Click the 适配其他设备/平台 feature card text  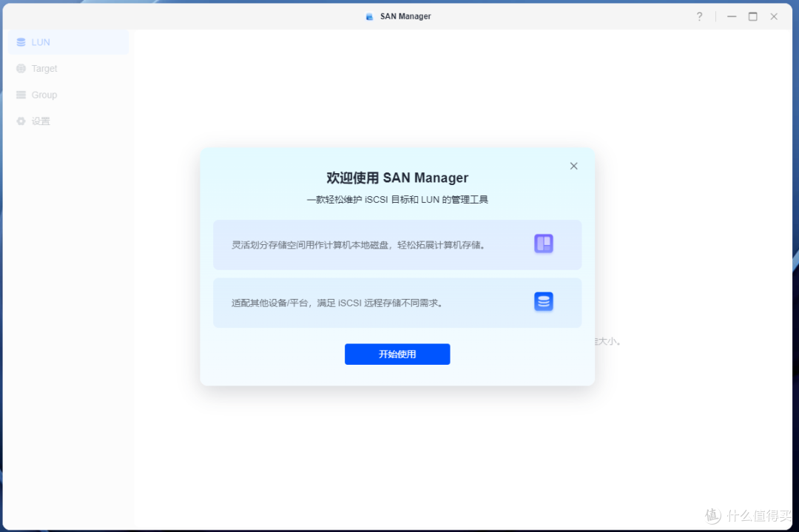coord(337,303)
